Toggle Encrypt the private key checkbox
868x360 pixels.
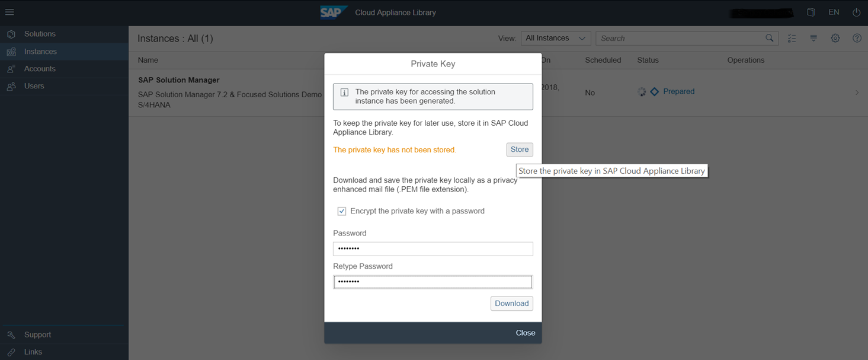342,211
